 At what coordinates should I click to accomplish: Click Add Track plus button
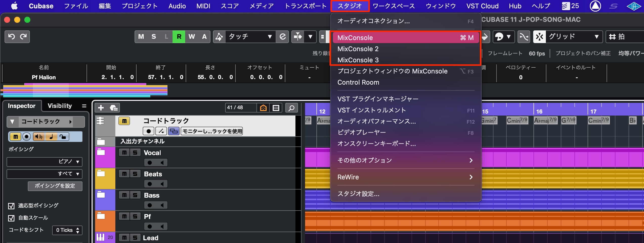point(101,108)
